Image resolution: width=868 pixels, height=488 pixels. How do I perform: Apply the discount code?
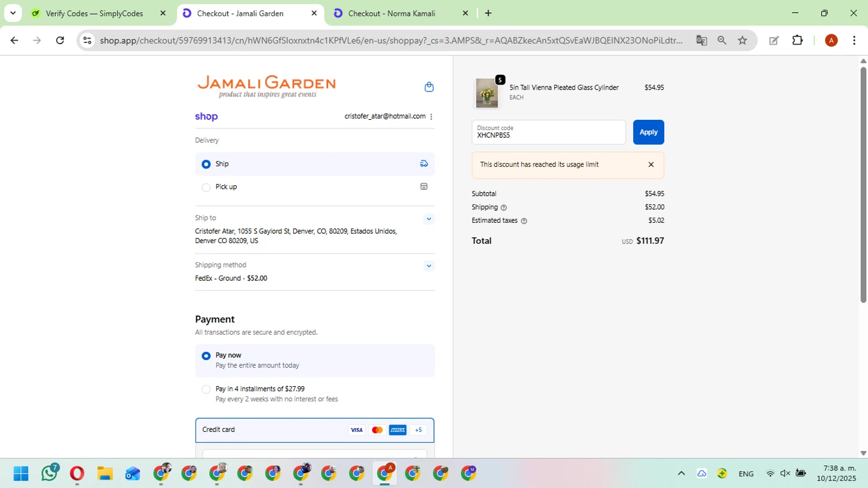(648, 132)
